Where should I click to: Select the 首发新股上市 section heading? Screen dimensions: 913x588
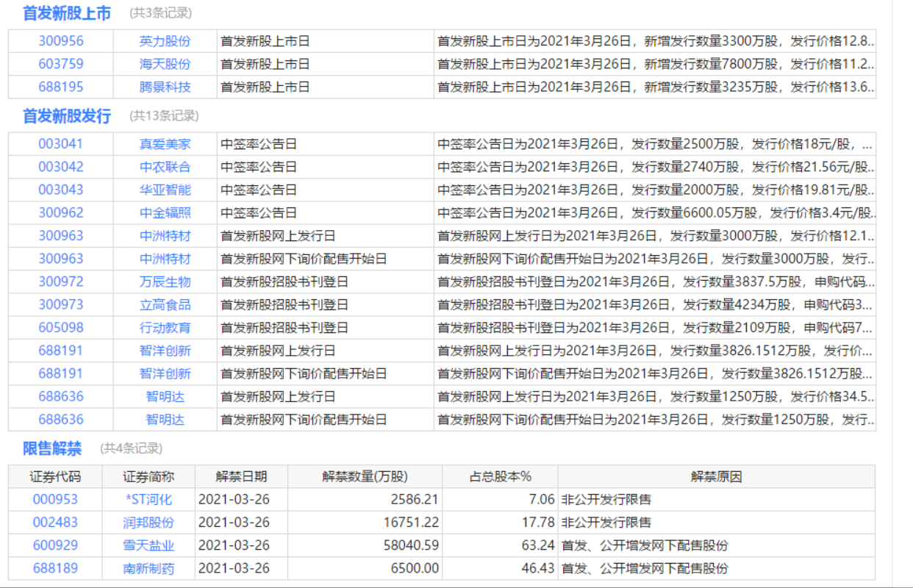[67, 13]
